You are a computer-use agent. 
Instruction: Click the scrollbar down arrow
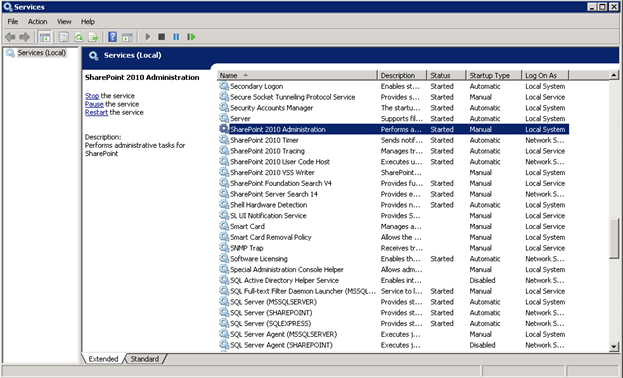click(x=614, y=347)
